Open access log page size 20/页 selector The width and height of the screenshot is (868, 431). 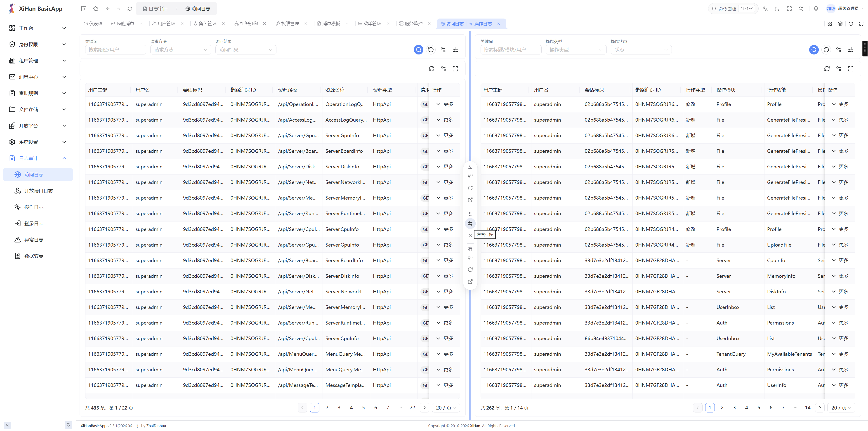coord(446,408)
